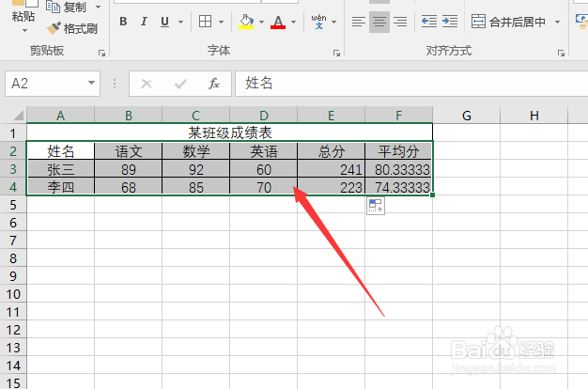Decrease indent
588x389 pixels.
tap(429, 22)
